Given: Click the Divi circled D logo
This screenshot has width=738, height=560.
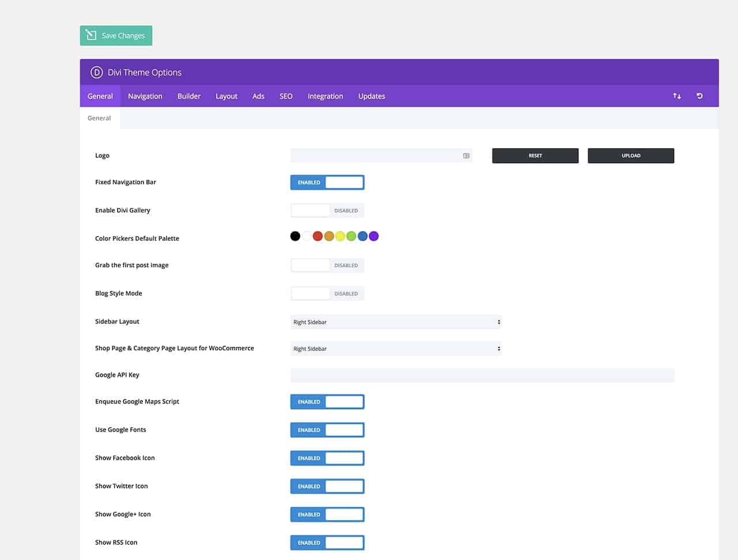Looking at the screenshot, I should pos(96,73).
